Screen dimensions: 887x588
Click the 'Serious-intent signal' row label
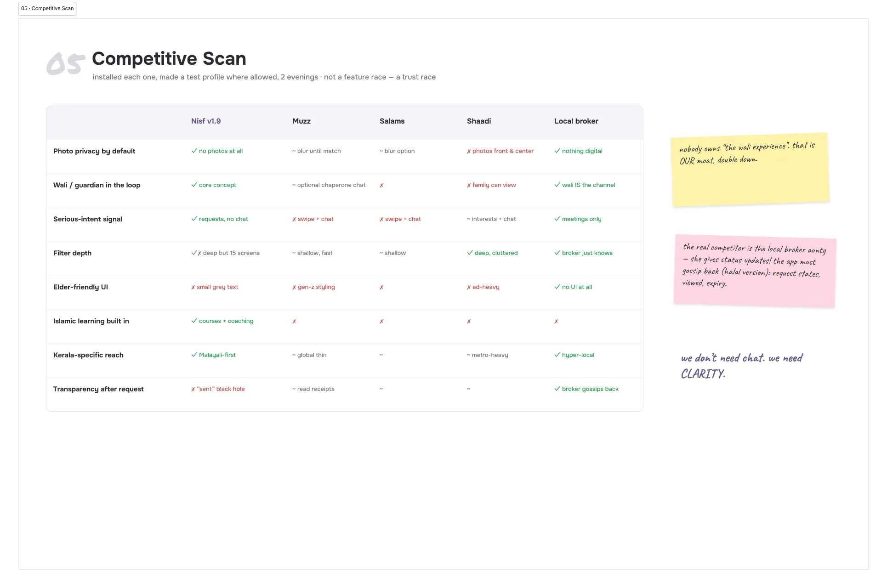point(88,219)
